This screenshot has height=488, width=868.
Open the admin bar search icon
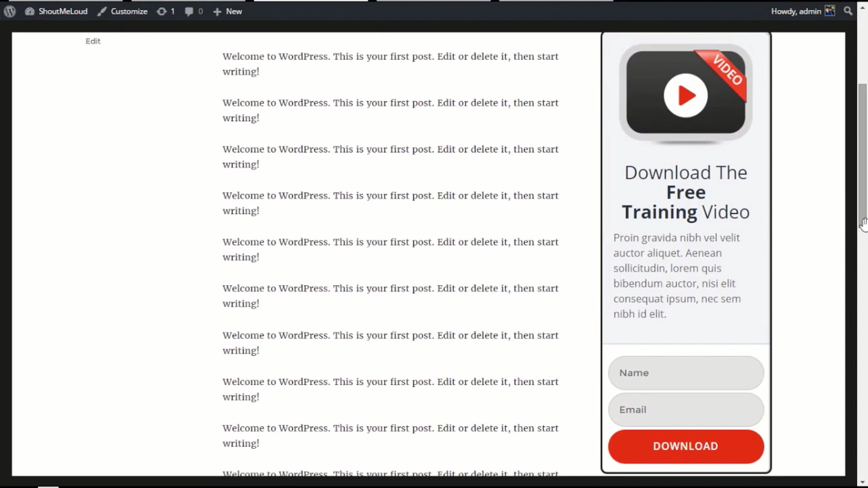coord(848,11)
